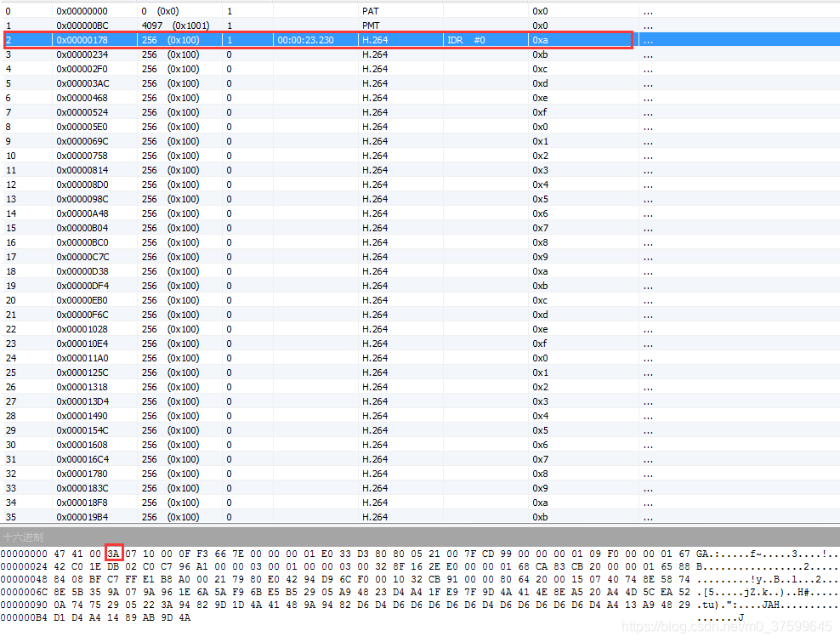Select packet at offset 0x000003AC
840x642 pixels.
click(420, 83)
